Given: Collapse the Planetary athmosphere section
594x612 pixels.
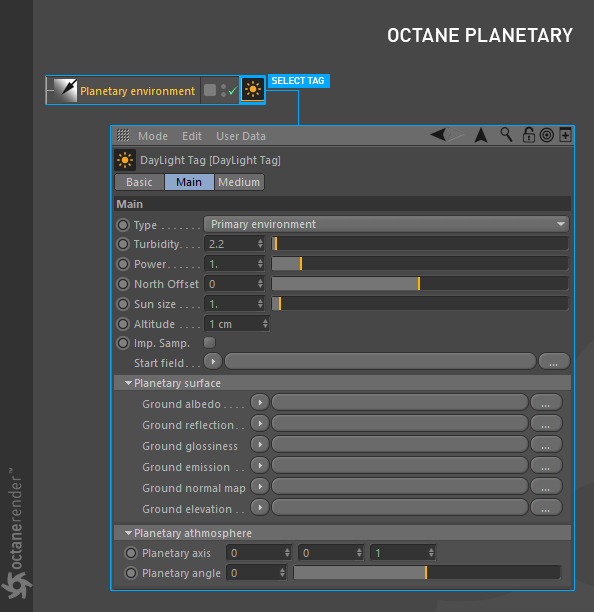Looking at the screenshot, I should coord(128,533).
